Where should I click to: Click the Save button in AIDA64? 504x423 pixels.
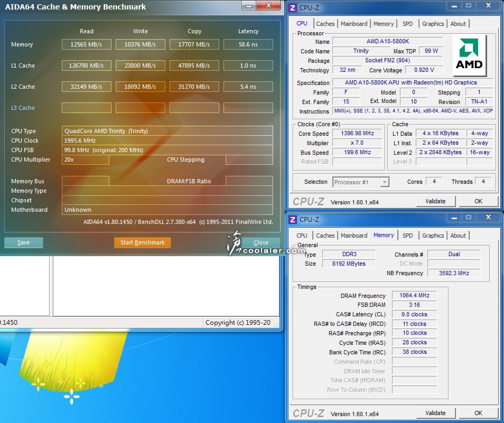(x=24, y=242)
